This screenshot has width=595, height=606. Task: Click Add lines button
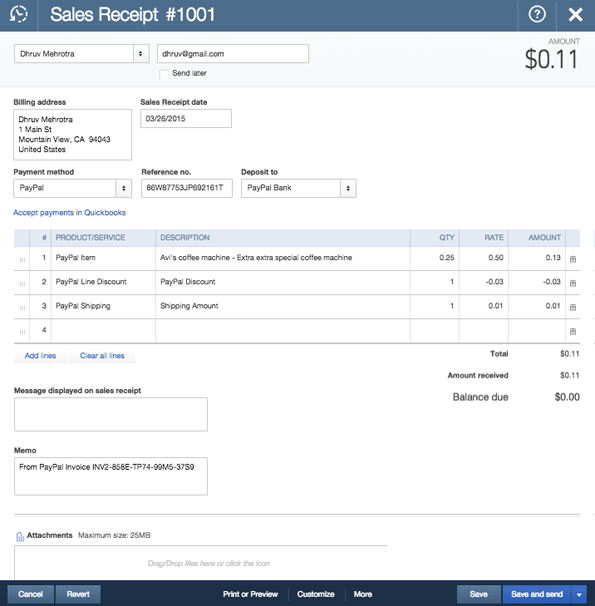pos(40,356)
